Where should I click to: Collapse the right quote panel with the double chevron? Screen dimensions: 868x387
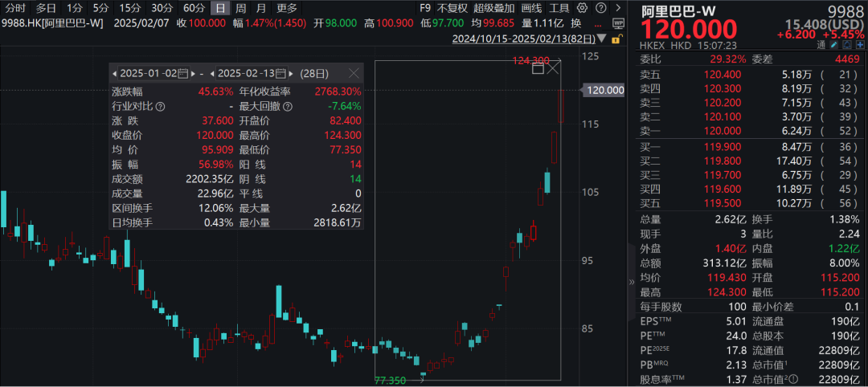point(632,281)
